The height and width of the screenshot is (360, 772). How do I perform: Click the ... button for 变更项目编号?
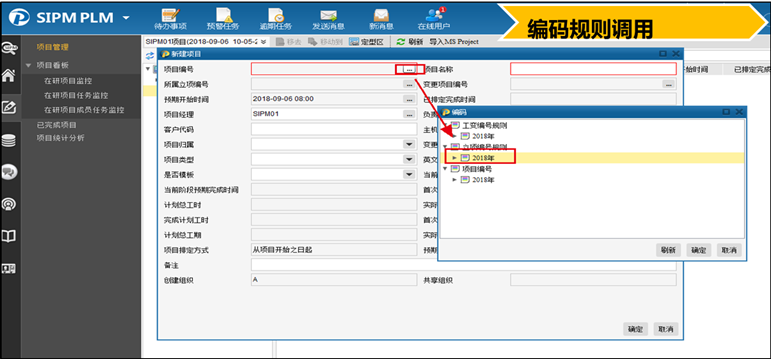668,84
